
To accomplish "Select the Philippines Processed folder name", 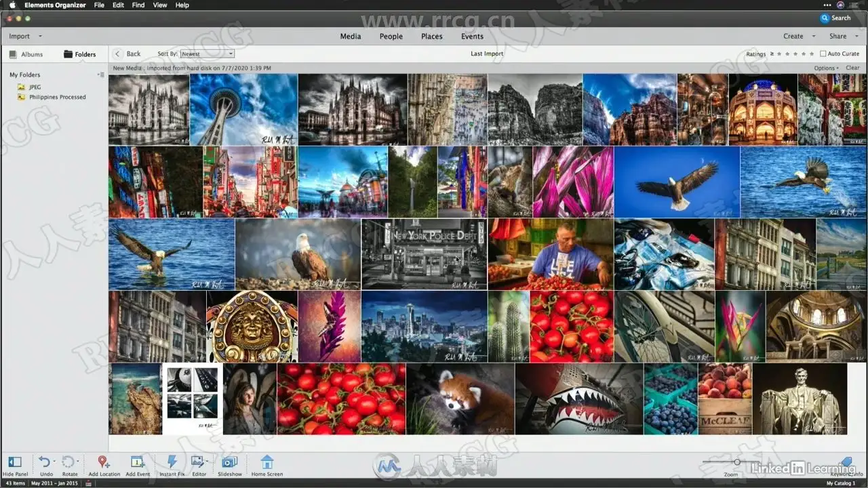I will click(58, 97).
